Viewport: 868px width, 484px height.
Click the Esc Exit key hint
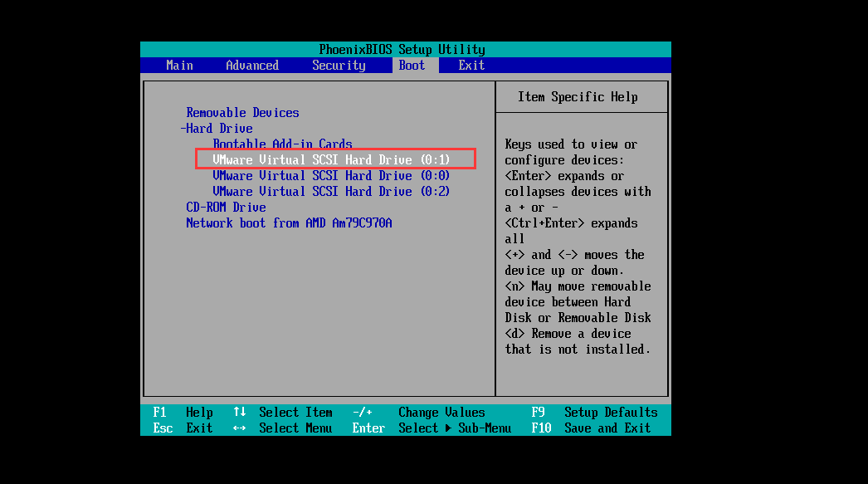183,428
